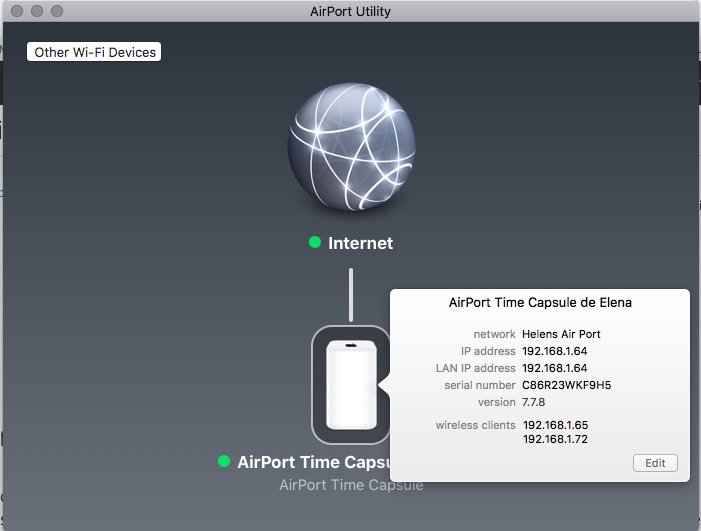Screen dimensions: 701x531
Task: Select wireless client 192.168.1.65
Action: pos(556,425)
